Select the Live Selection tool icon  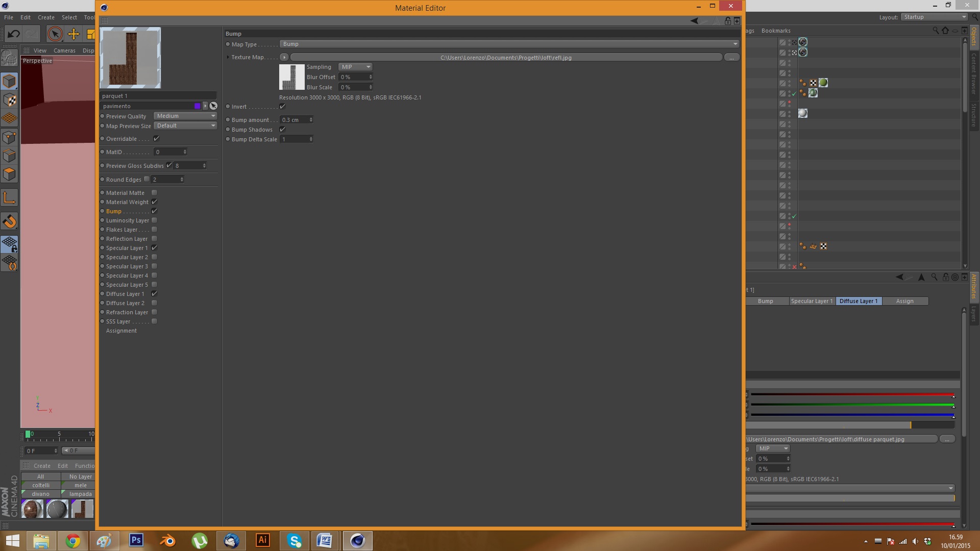click(55, 34)
